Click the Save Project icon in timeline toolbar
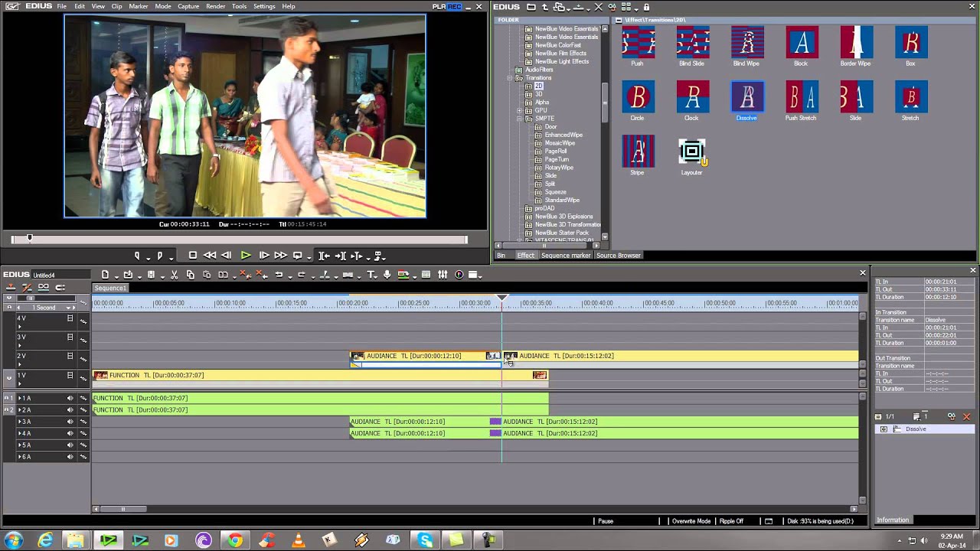This screenshot has width=980, height=551. [x=152, y=275]
